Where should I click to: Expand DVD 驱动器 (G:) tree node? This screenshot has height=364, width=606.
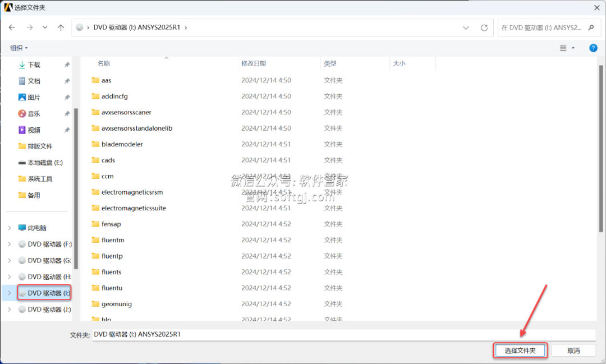(10, 260)
